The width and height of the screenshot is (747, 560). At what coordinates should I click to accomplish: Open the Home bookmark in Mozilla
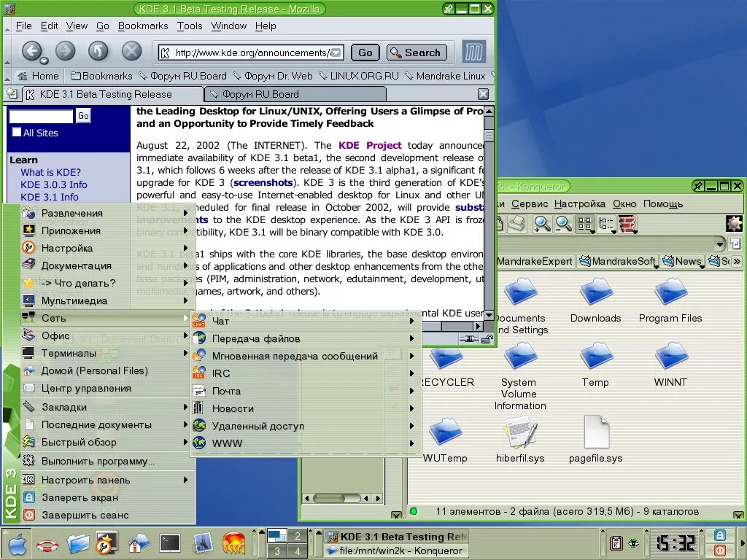coord(38,76)
